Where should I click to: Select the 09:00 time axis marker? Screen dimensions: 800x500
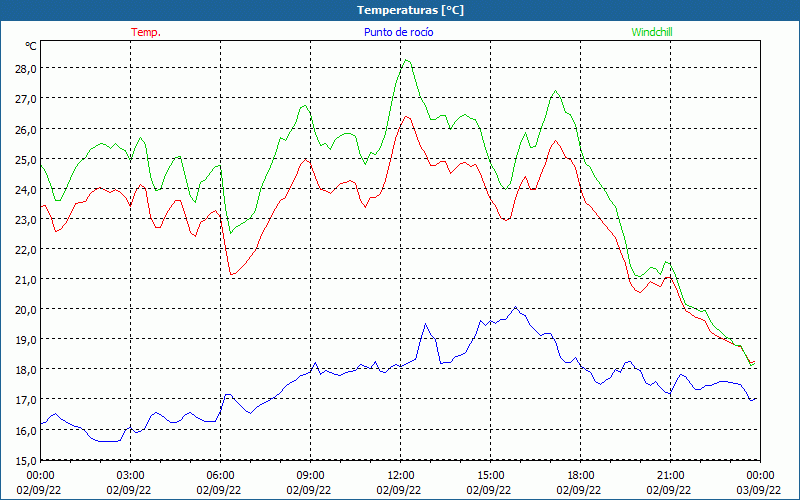310,475
